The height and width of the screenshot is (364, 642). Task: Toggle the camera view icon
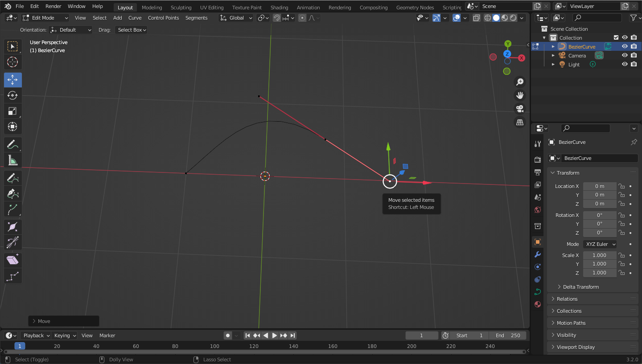pos(520,109)
